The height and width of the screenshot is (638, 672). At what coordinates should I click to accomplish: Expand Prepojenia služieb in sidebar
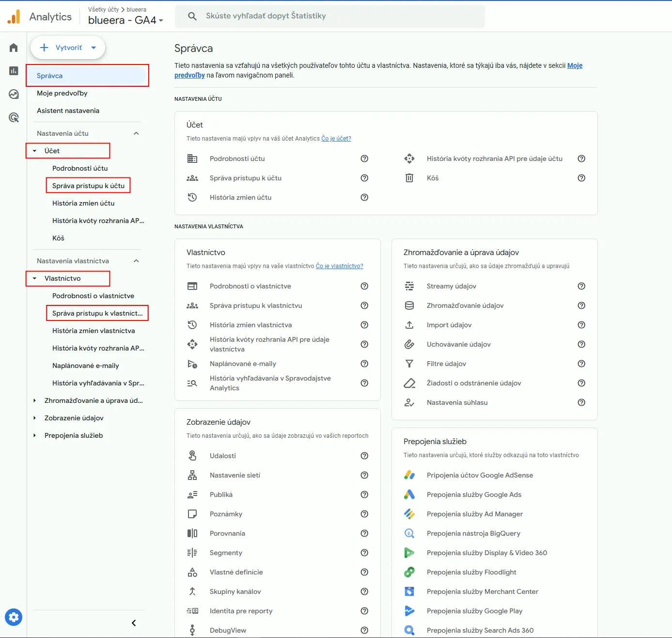(34, 435)
